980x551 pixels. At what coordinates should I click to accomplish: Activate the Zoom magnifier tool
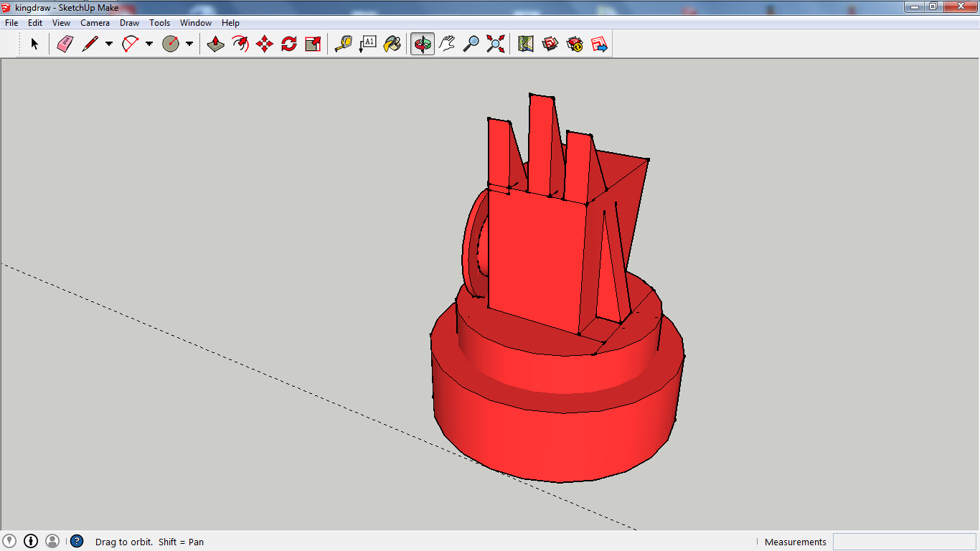coord(471,44)
